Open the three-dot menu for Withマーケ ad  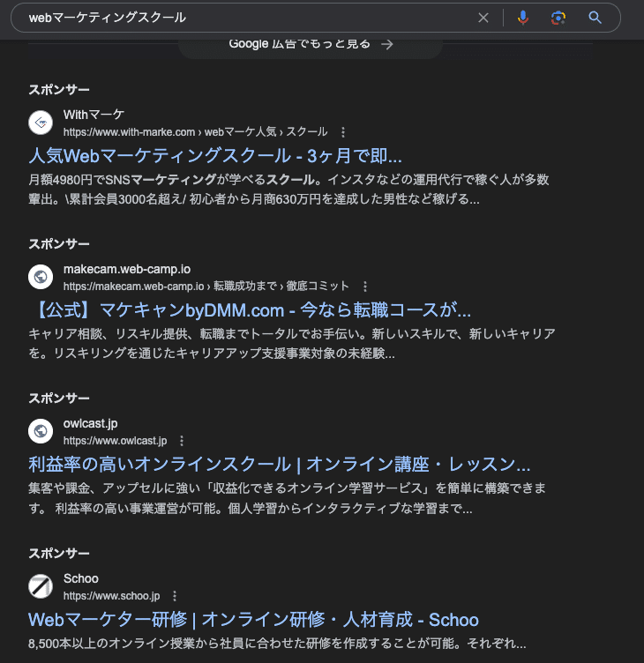pos(343,132)
